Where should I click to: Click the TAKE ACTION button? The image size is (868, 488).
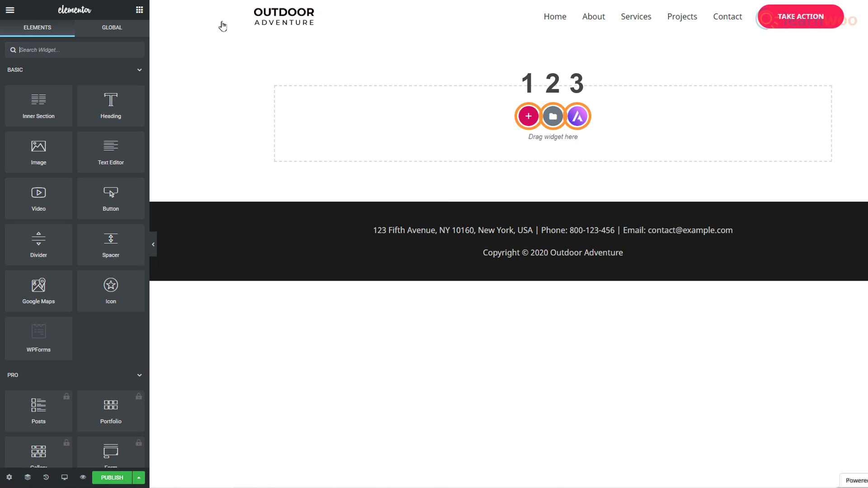click(x=801, y=16)
